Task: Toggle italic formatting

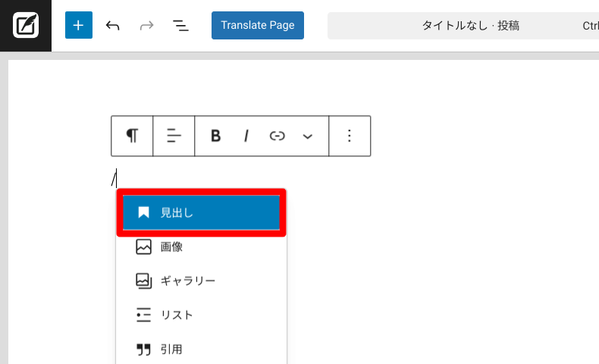Action: pyautogui.click(x=246, y=136)
